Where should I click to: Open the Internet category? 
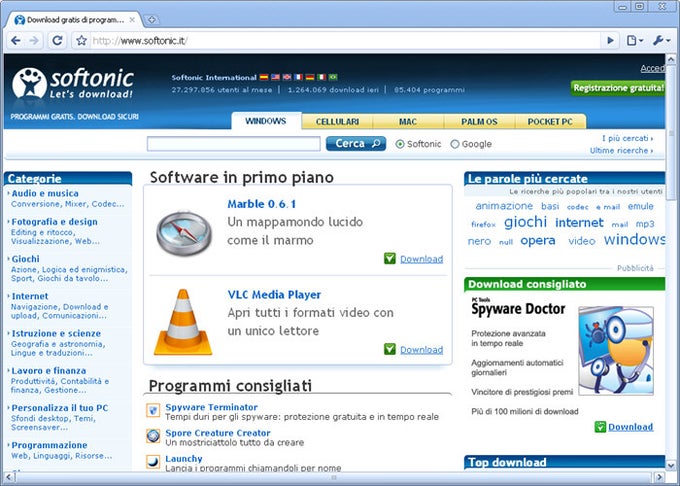pyautogui.click(x=30, y=296)
